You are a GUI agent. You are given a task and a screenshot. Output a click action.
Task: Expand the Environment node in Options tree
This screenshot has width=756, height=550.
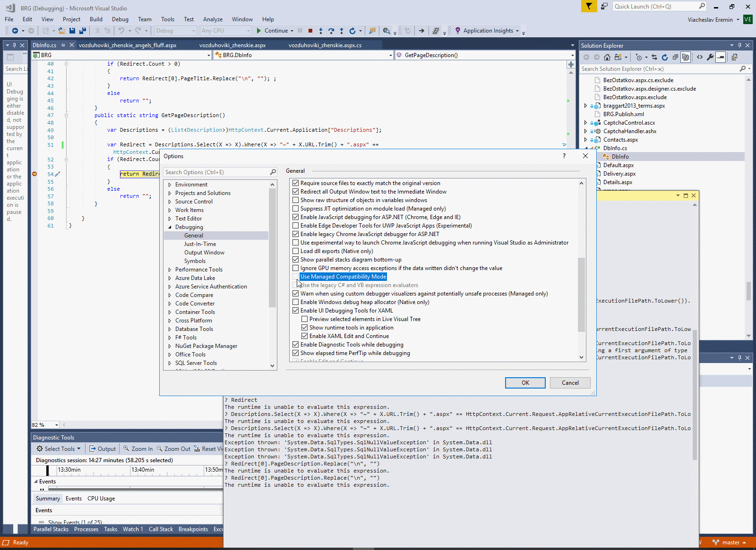pos(170,185)
